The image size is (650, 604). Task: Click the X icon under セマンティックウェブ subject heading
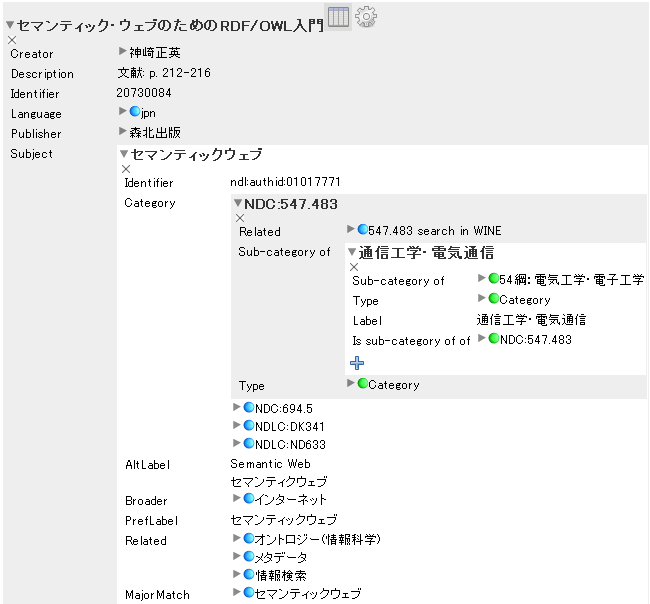coord(126,169)
